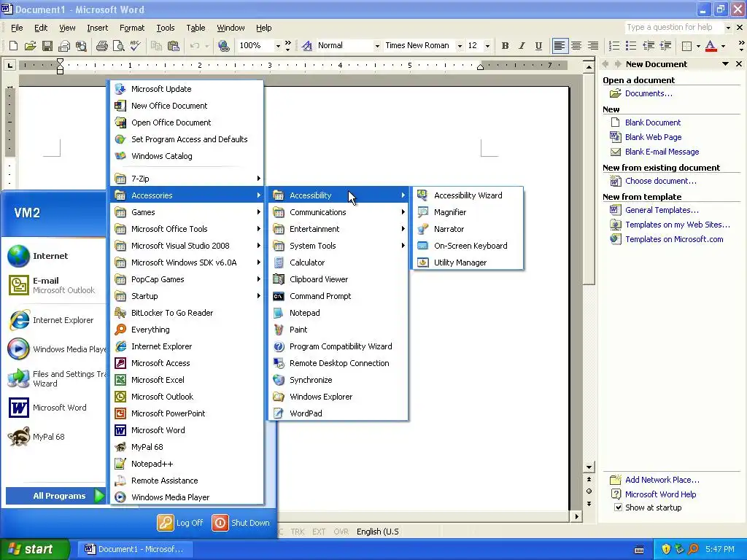Toggle Show at startup checkbox

[619, 507]
